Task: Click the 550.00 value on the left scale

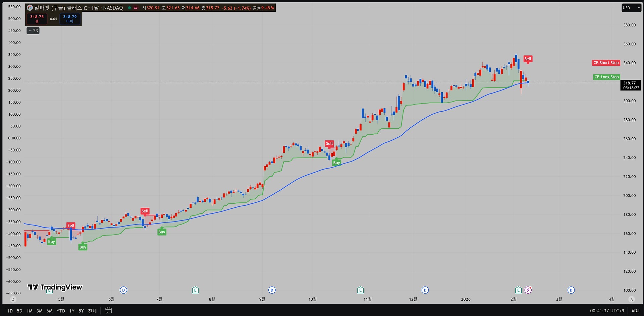Action: [x=14, y=7]
